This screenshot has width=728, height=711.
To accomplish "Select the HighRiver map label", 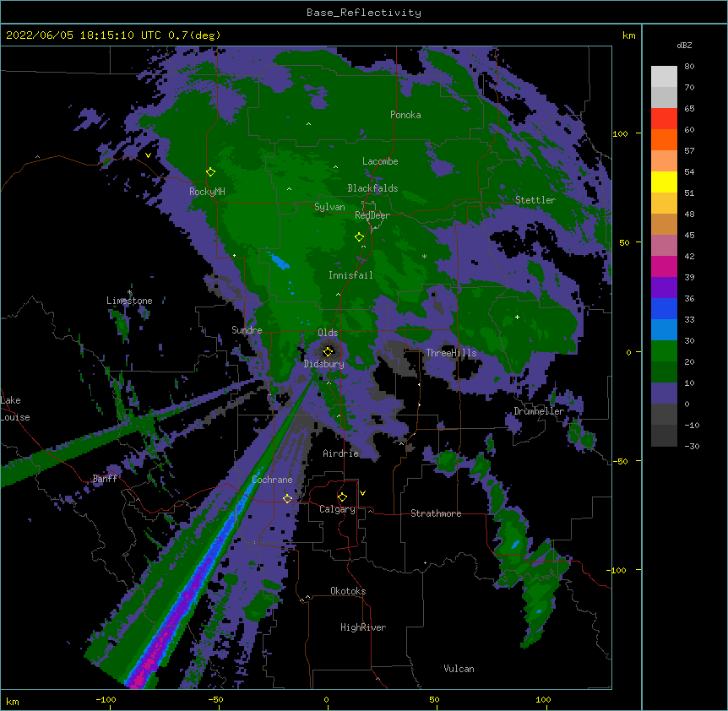I will pos(363,627).
